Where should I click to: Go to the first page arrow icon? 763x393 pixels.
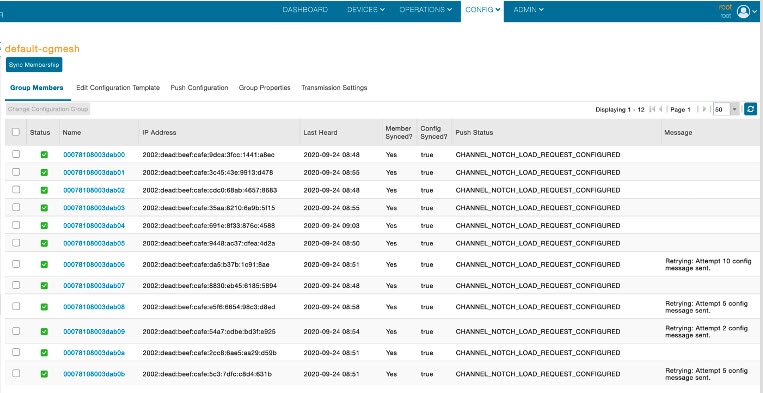pos(652,109)
